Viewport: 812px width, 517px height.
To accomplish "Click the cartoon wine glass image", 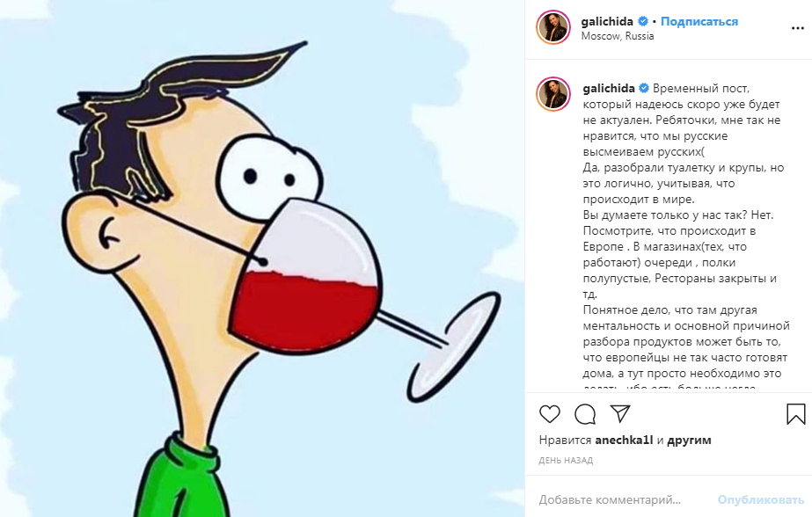I will (x=262, y=258).
